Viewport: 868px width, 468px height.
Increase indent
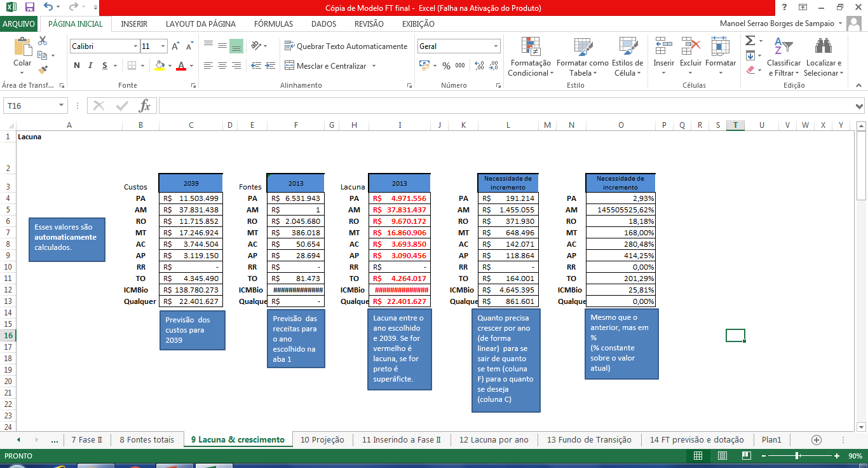click(x=270, y=65)
